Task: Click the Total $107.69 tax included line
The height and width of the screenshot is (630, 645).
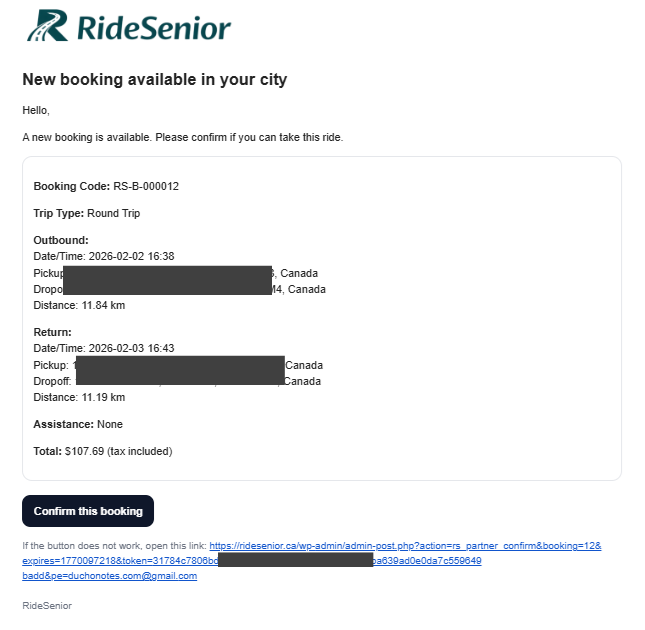Action: click(103, 452)
